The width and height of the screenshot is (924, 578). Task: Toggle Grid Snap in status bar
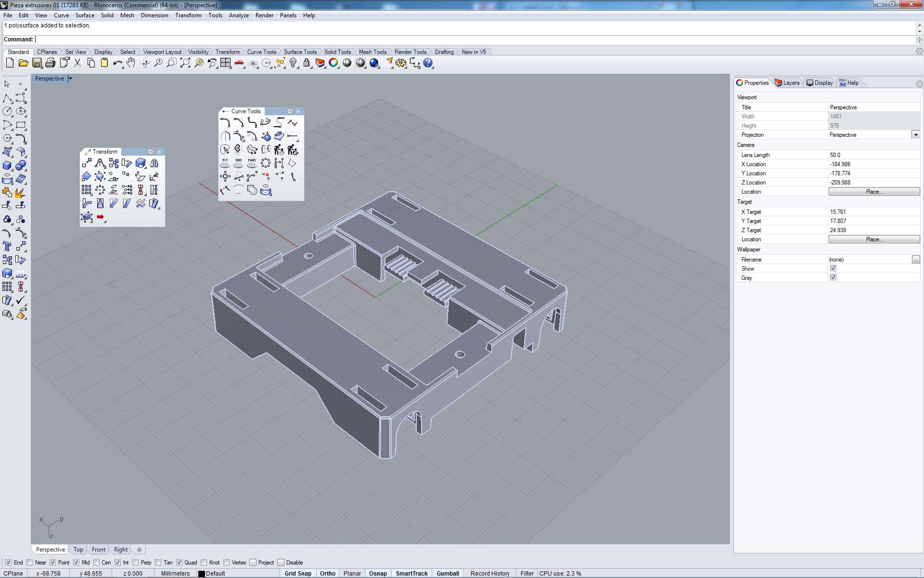pyautogui.click(x=297, y=574)
